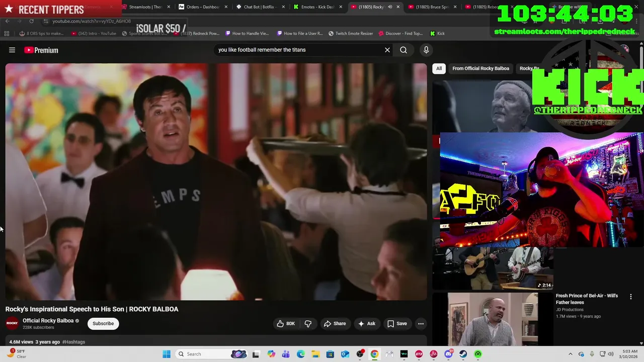The width and height of the screenshot is (644, 362).
Task: Open Microsoft Edge from the taskbar
Action: (x=300, y=354)
